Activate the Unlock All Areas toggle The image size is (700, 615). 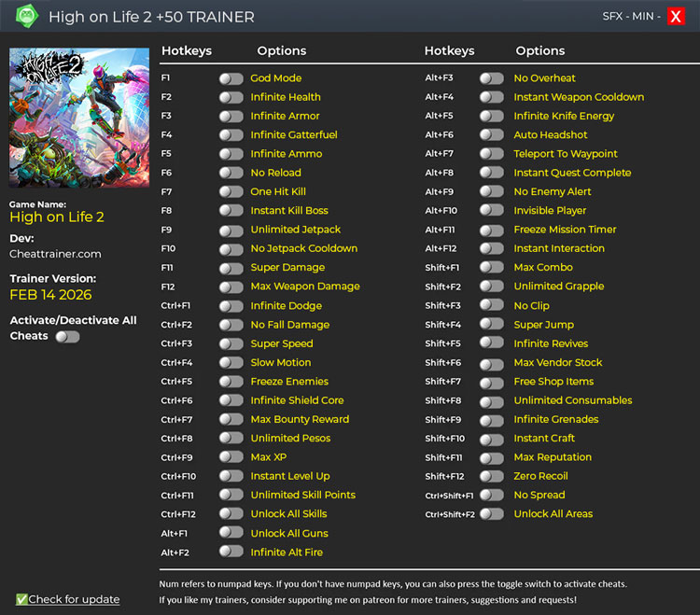tap(491, 514)
